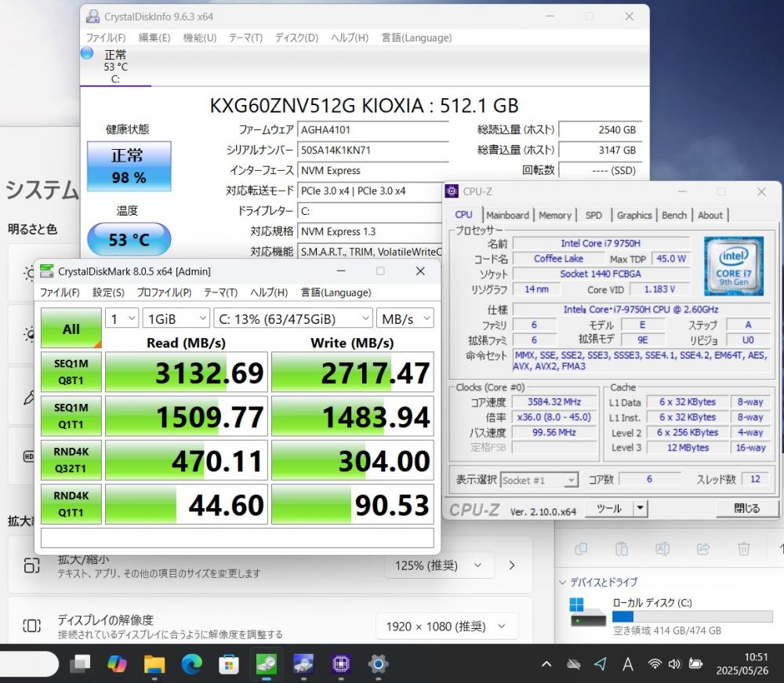The width and height of the screenshot is (784, 683).
Task: Click the arrow next to ツール in CPU-Z
Action: 640,508
